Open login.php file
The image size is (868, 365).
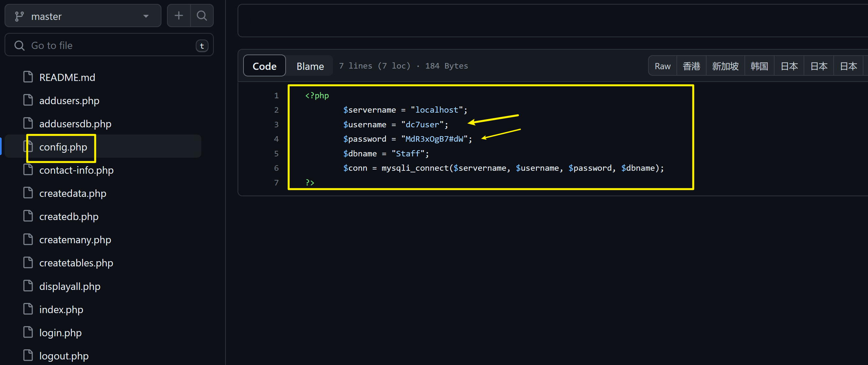pos(60,333)
